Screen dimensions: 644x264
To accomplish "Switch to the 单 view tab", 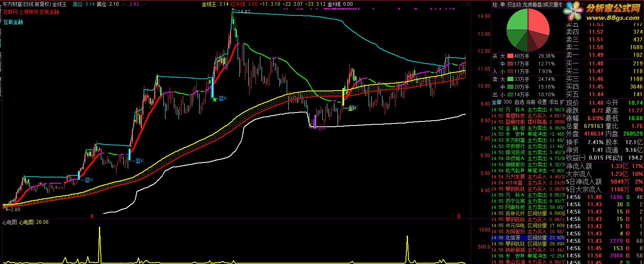I will 502,4.
